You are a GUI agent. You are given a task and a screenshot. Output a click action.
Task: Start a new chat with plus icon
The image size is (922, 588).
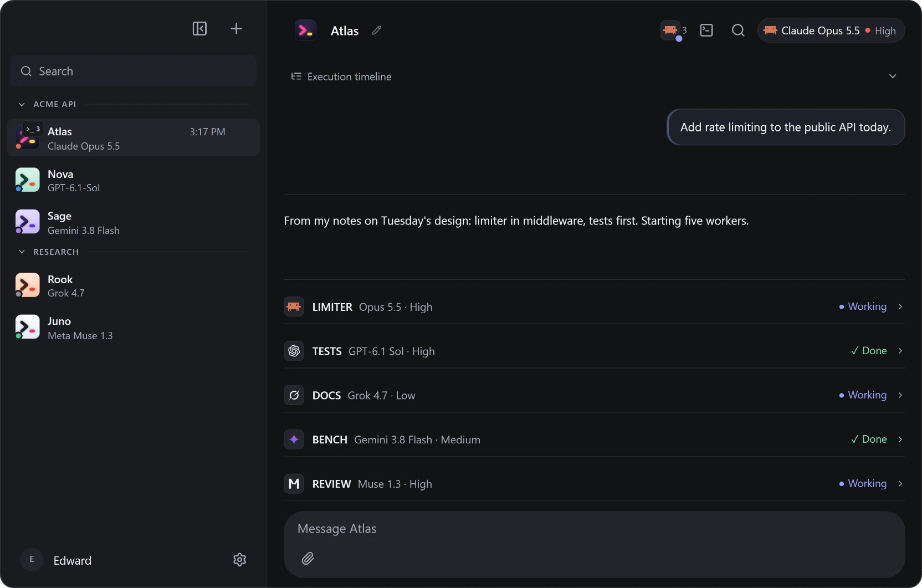tap(236, 29)
